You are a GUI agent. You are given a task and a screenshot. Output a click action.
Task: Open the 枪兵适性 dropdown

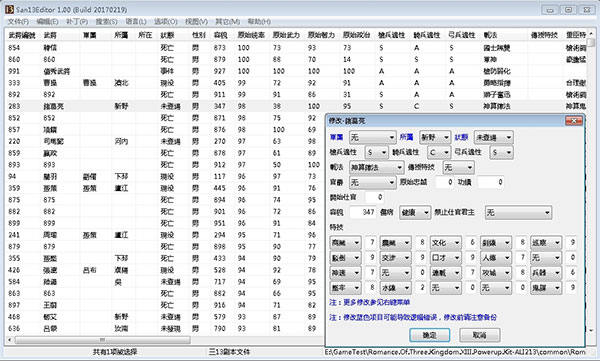377,152
